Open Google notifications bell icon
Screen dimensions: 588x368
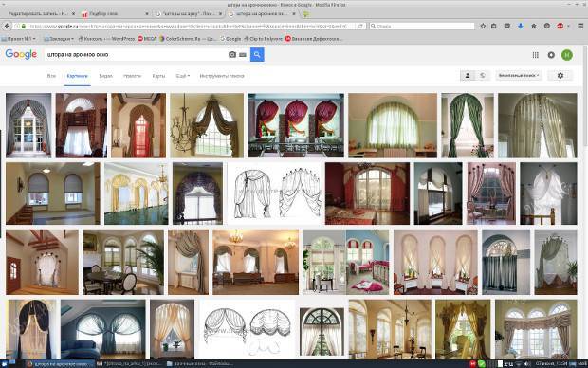[x=551, y=55]
